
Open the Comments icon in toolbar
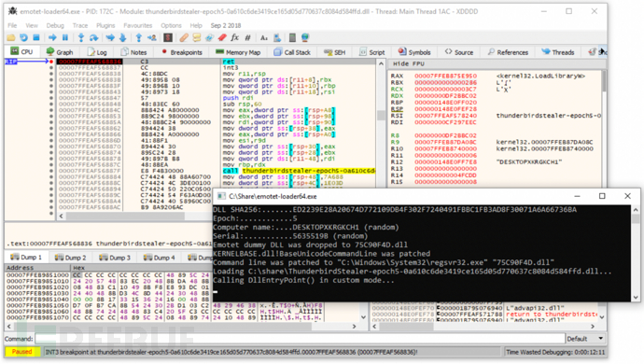click(x=197, y=37)
